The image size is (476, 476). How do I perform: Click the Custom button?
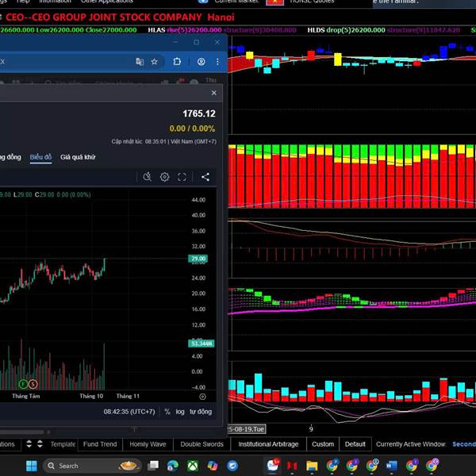pos(323,444)
